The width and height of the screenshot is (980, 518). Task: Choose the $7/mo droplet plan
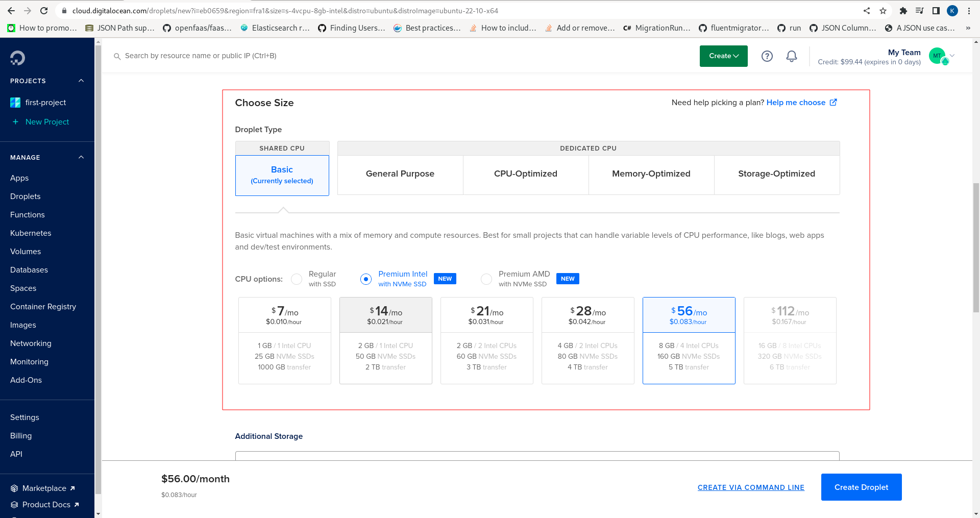click(285, 340)
